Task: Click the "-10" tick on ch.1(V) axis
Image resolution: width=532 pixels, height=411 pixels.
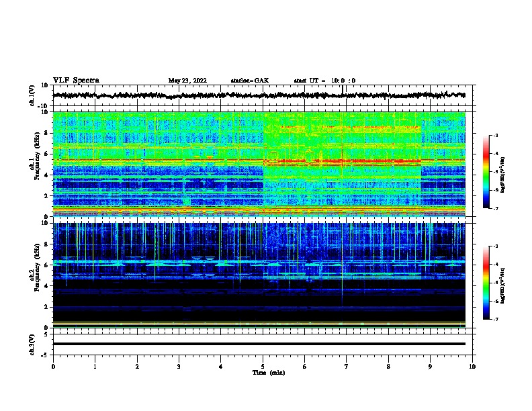Action: [44, 106]
